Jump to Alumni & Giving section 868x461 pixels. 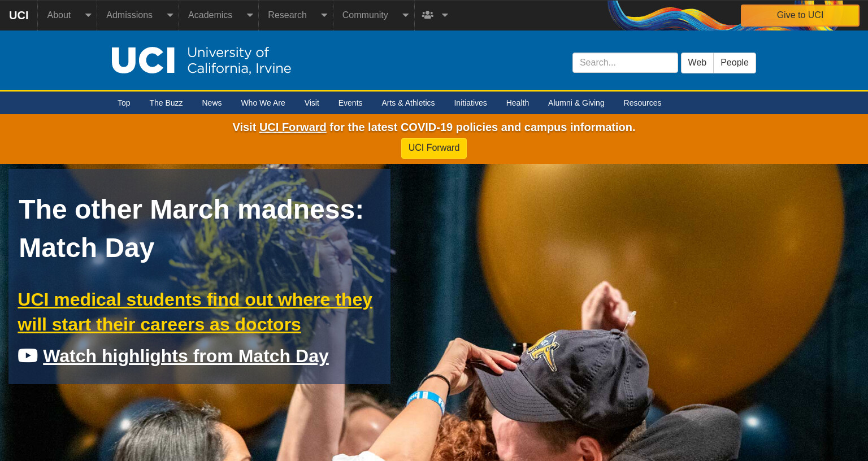576,103
